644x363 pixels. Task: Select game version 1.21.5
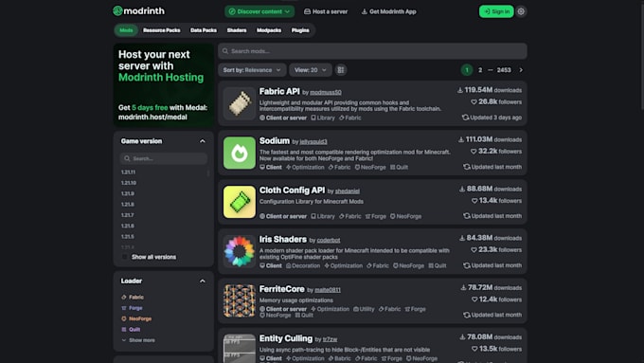127,236
